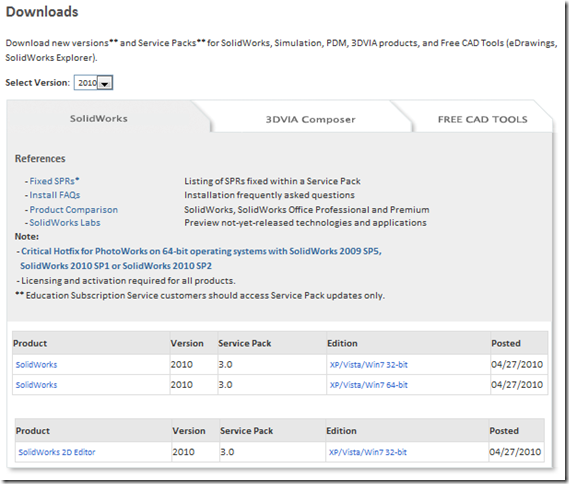Click the Service Pack header in second table
569x484 pixels.
[246, 431]
